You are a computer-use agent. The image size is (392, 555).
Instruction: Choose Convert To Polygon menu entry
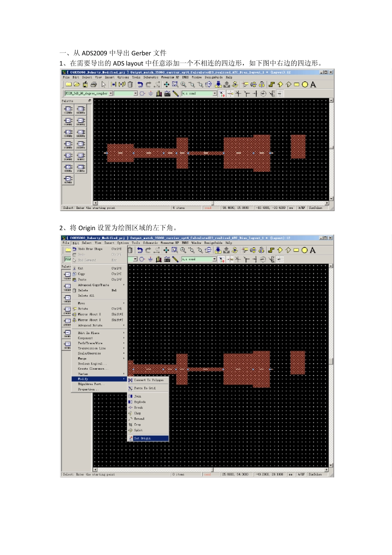pos(148,380)
